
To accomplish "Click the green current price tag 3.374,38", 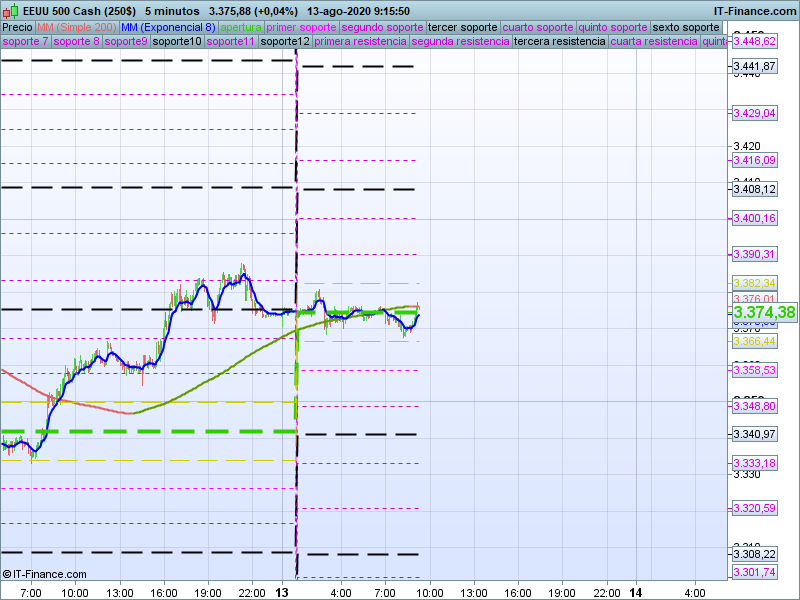I will [x=758, y=313].
